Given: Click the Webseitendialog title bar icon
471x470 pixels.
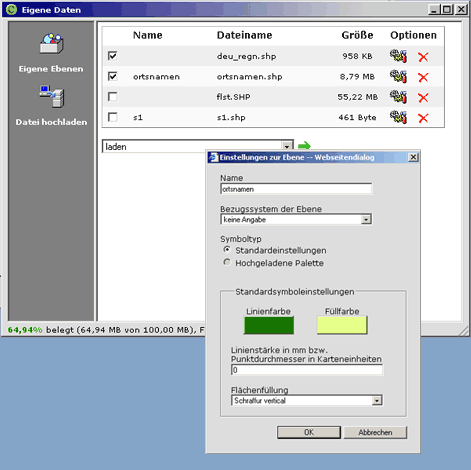Looking at the screenshot, I should [213, 157].
